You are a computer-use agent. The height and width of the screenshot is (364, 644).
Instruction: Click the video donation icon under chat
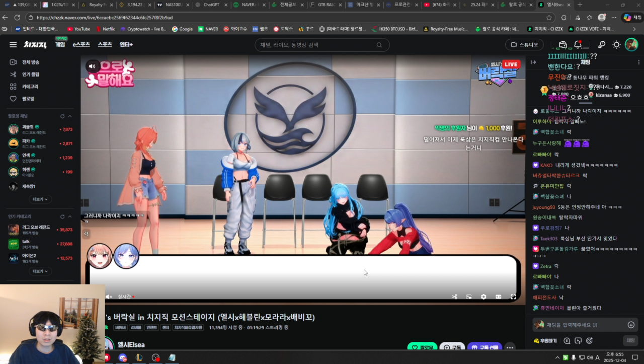tap(578, 341)
